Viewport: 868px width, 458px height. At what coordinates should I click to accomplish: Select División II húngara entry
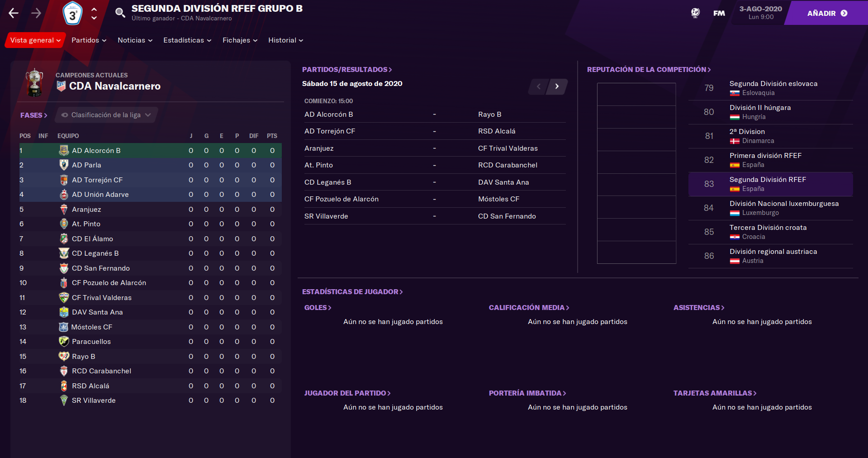click(770, 112)
